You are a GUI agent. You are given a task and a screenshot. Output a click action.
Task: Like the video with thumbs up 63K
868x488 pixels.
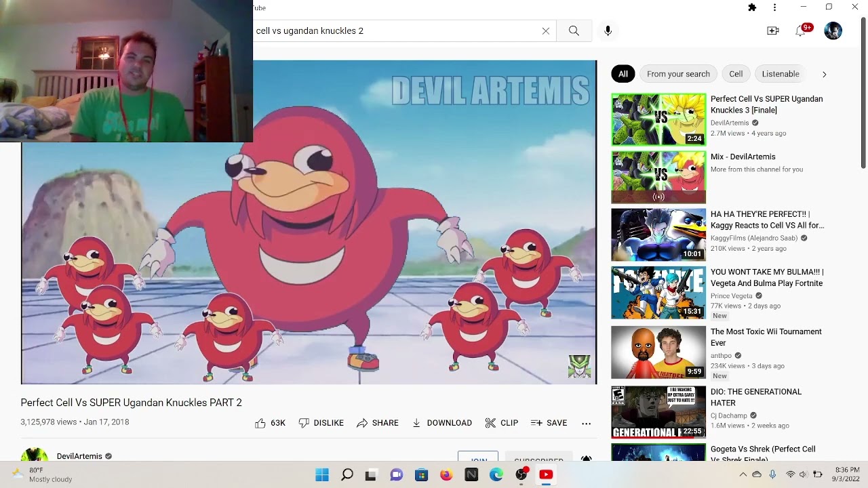pyautogui.click(x=271, y=423)
